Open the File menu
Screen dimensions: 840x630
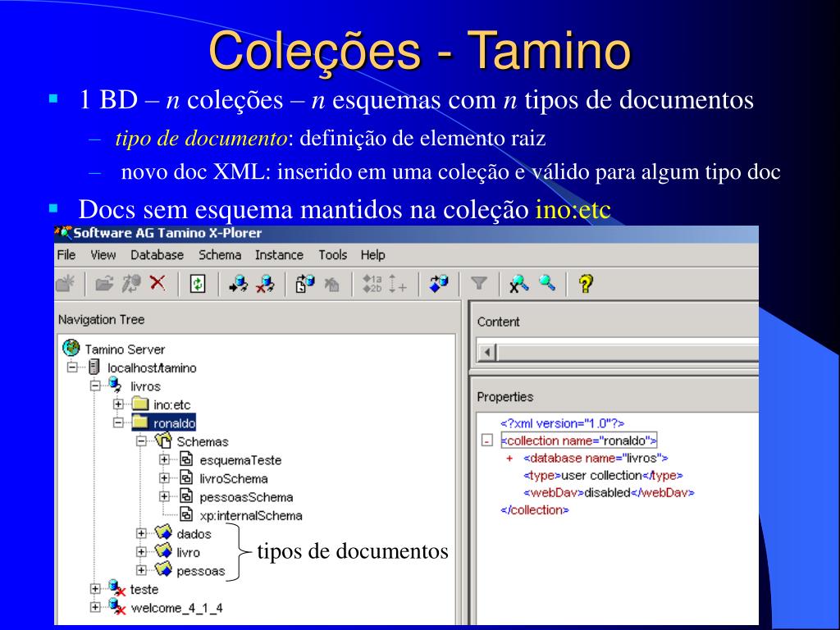[66, 255]
